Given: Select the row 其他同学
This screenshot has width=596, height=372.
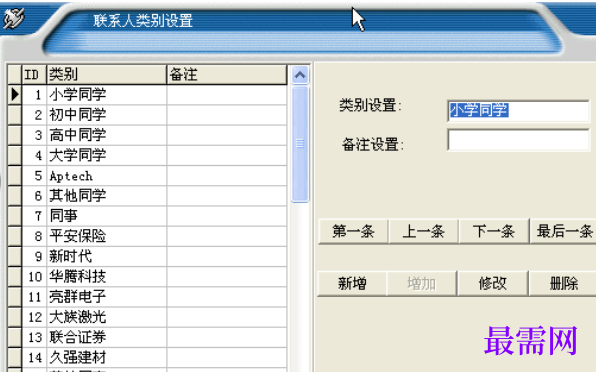Looking at the screenshot, I should click(x=147, y=196).
